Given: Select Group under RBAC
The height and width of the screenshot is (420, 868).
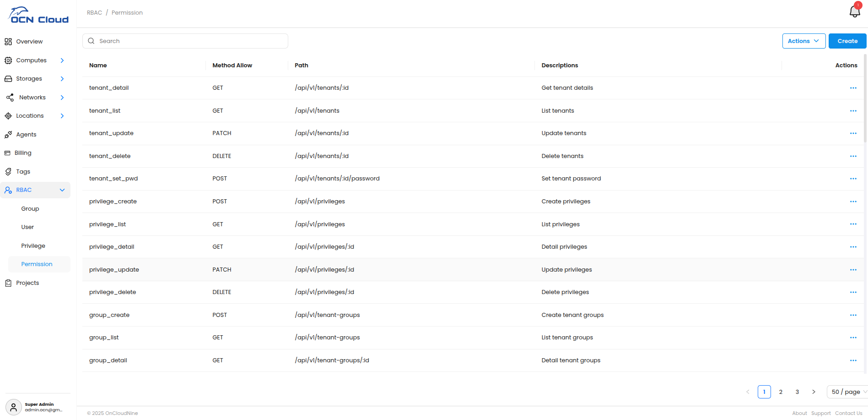Looking at the screenshot, I should pos(30,209).
